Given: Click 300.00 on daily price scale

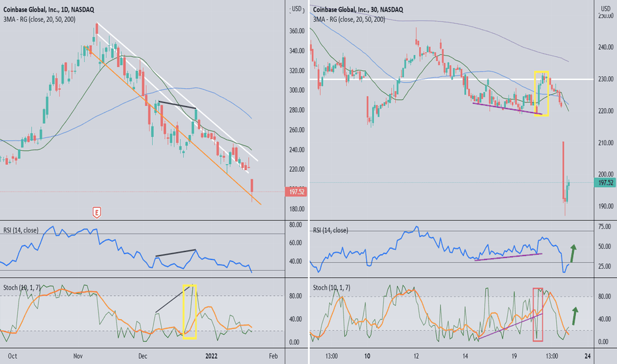Looking at the screenshot, I should [x=297, y=90].
